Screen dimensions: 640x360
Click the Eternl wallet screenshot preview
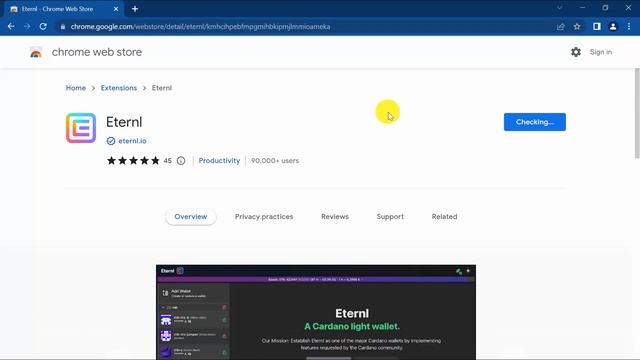pyautogui.click(x=316, y=312)
